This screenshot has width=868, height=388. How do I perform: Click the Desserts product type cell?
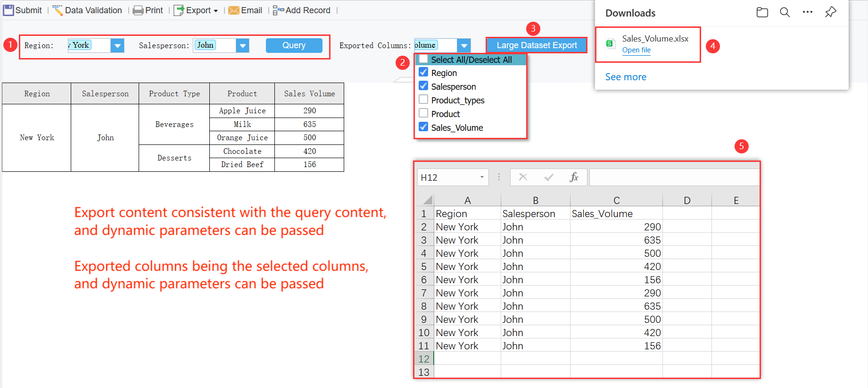[174, 158]
